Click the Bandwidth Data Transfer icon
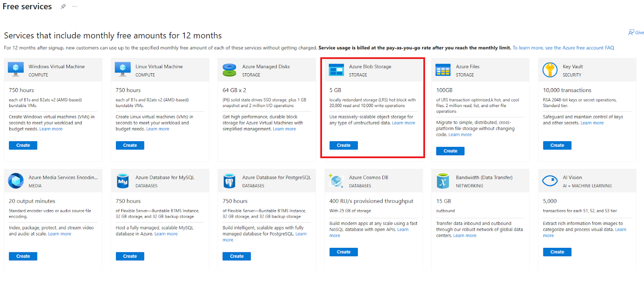Screen dimensions: 644x305 click(x=443, y=181)
